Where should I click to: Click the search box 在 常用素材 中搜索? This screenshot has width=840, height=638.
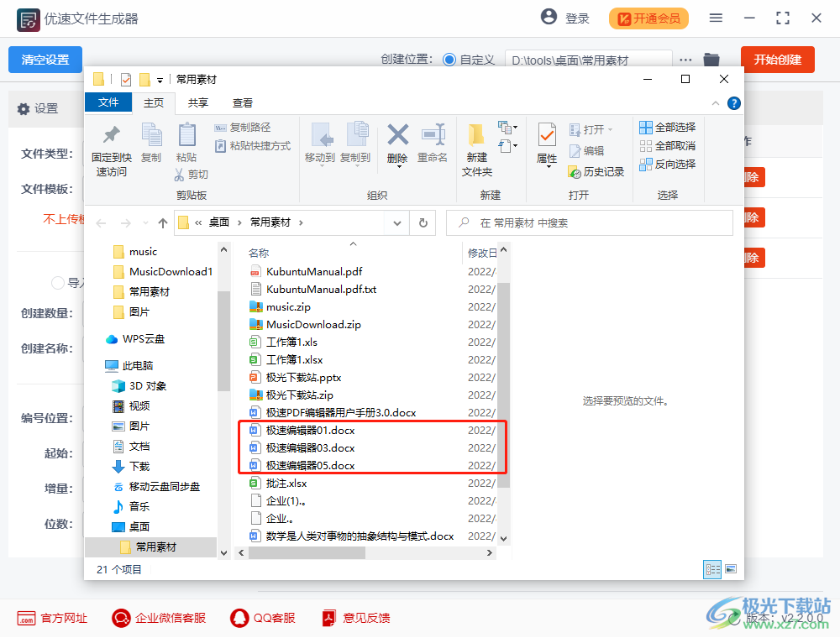click(590, 222)
